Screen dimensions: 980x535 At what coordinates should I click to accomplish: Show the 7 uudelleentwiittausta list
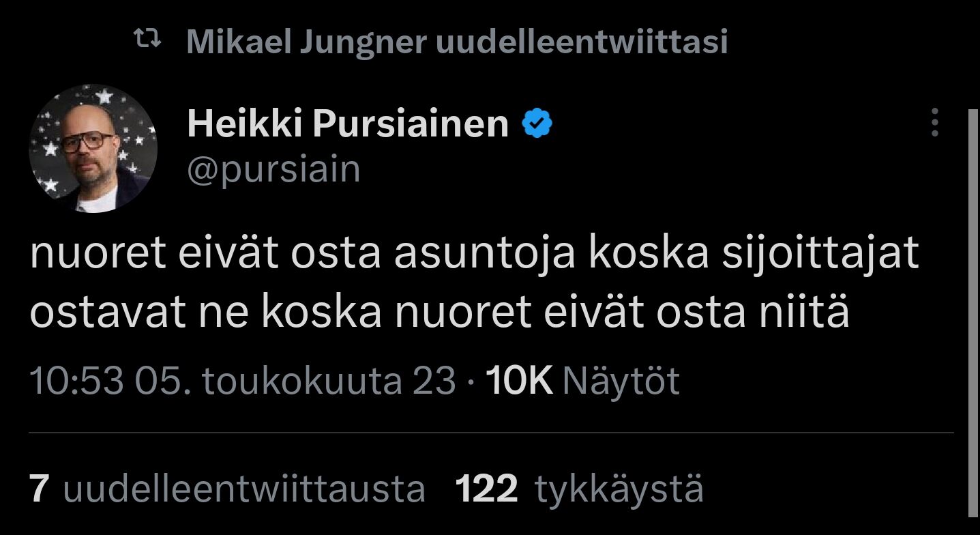227,489
